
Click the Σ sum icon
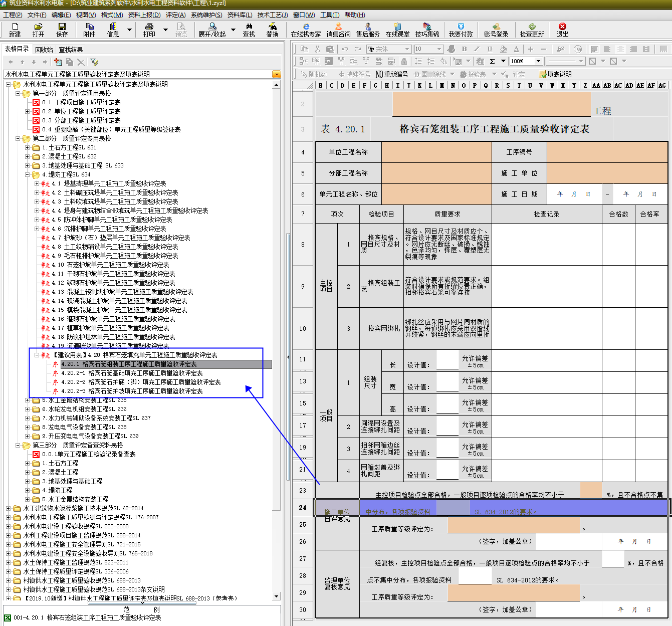tap(492, 61)
